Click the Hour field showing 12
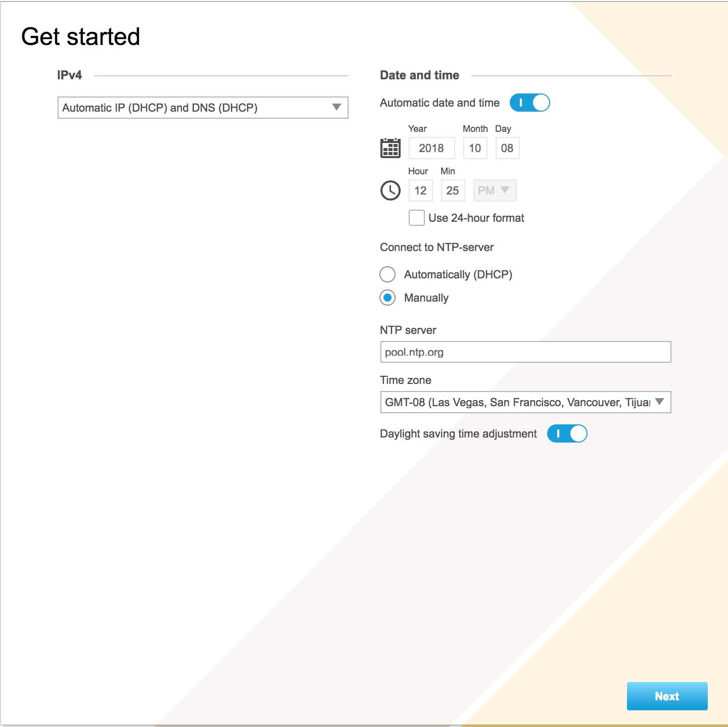Image resolution: width=728 pixels, height=727 pixels. click(420, 190)
